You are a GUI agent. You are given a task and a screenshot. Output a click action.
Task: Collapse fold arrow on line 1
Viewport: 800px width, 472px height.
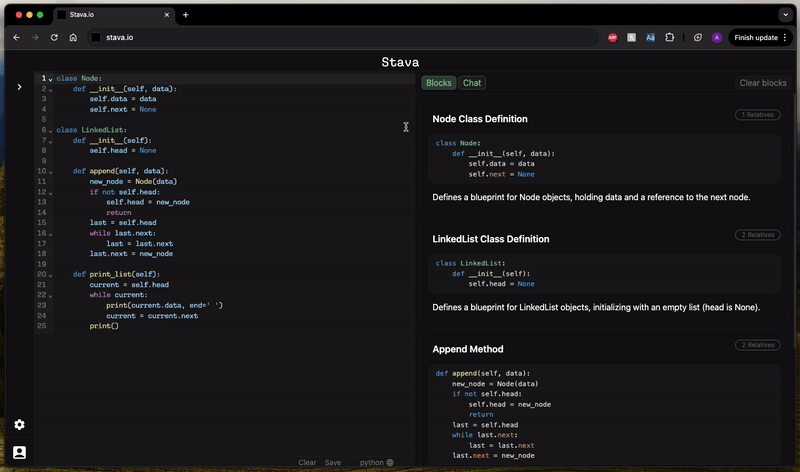coord(51,79)
